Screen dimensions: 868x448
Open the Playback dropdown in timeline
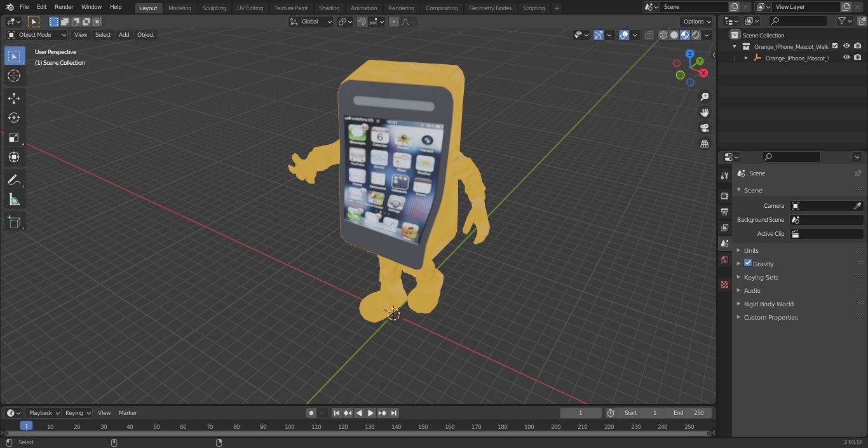(x=44, y=413)
